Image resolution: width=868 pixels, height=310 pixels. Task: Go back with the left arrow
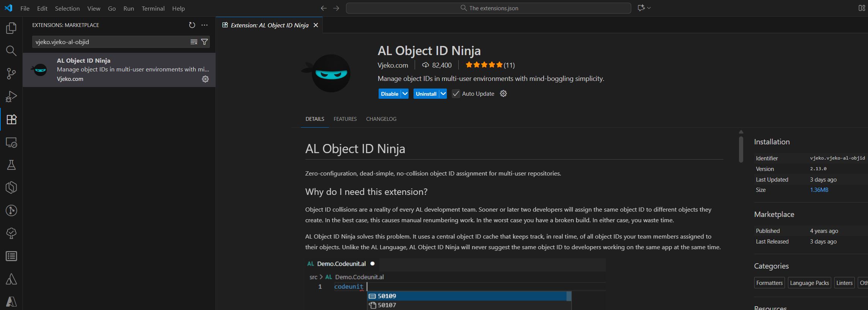pyautogui.click(x=324, y=8)
